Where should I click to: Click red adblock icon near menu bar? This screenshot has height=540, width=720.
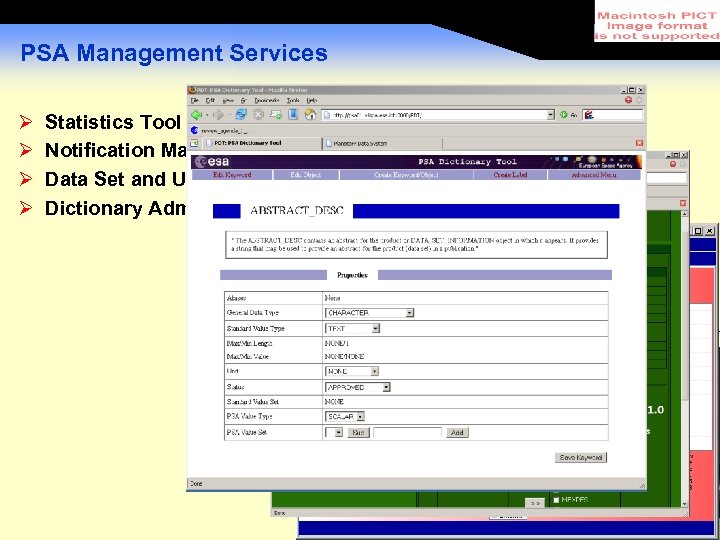pyautogui.click(x=629, y=100)
